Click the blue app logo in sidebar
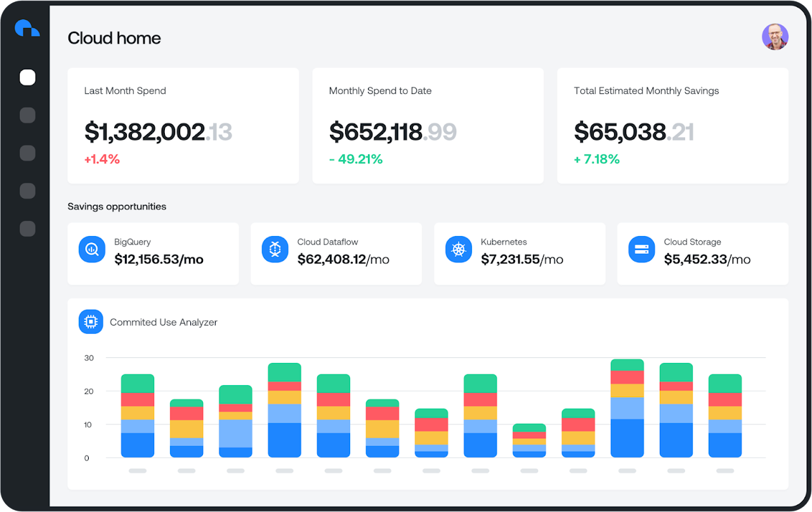The image size is (812, 512). (27, 29)
